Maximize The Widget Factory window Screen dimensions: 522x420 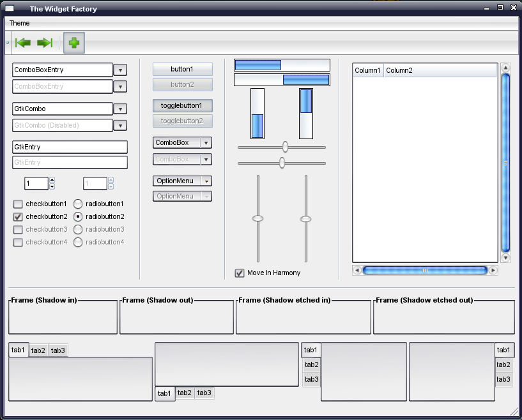(x=500, y=7)
